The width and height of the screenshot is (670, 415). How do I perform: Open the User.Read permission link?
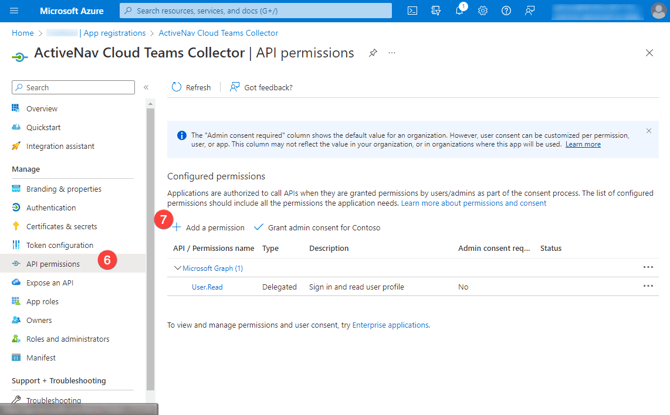(x=207, y=287)
